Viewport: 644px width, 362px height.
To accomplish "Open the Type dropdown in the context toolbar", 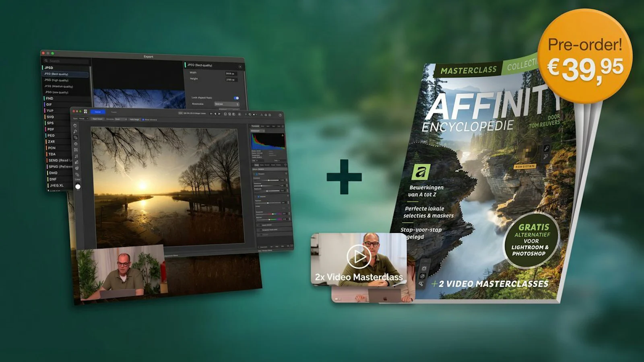I will [83, 119].
